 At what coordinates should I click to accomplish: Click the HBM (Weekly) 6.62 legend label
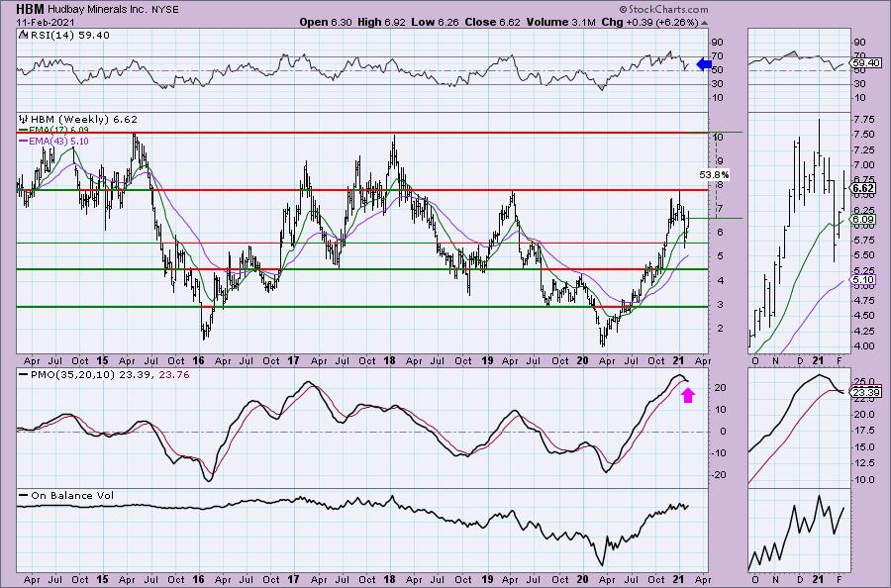coord(83,120)
